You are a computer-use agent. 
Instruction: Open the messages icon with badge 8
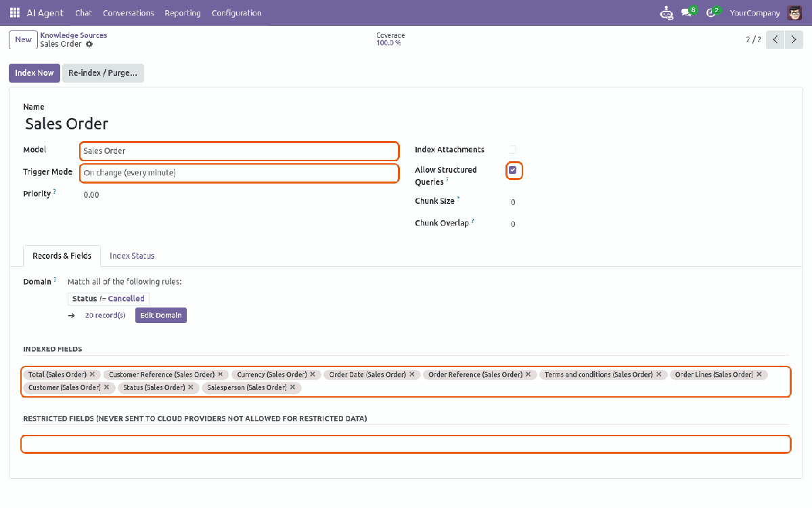(x=688, y=12)
